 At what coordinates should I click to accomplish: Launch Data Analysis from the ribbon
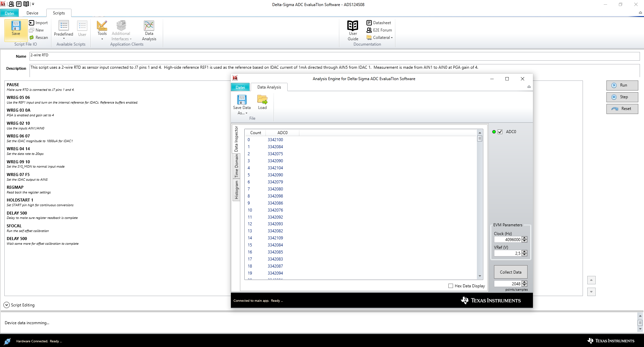tap(149, 30)
